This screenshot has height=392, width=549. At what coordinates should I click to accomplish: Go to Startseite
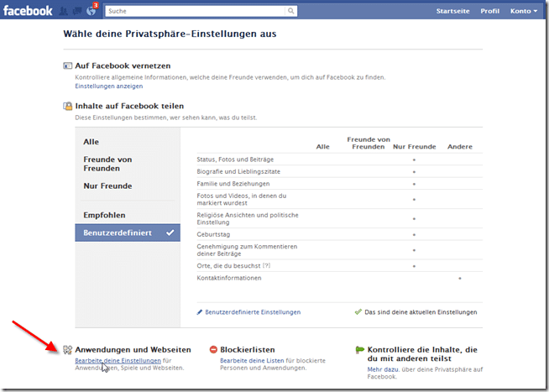tap(452, 11)
